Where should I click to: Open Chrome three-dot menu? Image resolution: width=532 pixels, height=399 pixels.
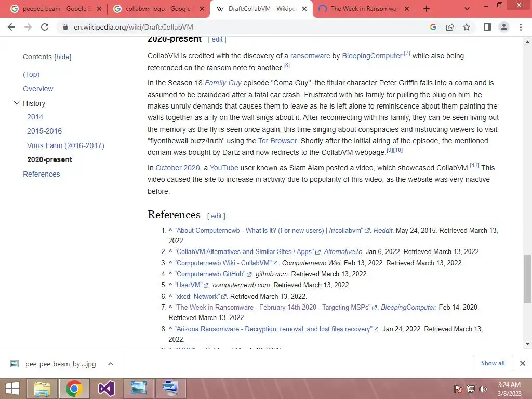click(521, 27)
